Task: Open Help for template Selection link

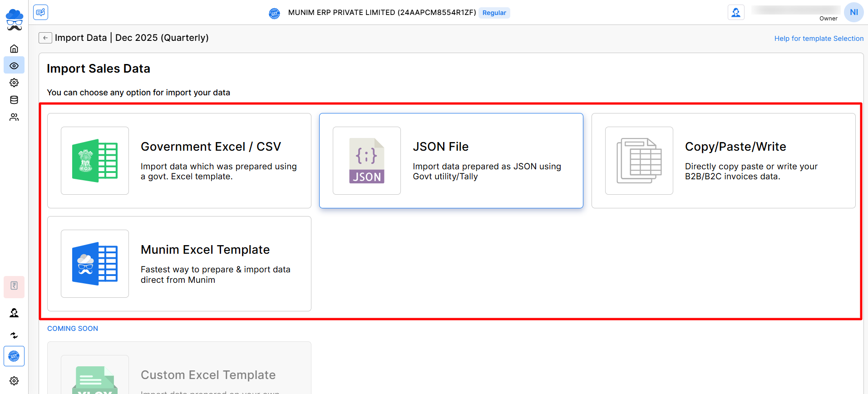Action: [819, 39]
